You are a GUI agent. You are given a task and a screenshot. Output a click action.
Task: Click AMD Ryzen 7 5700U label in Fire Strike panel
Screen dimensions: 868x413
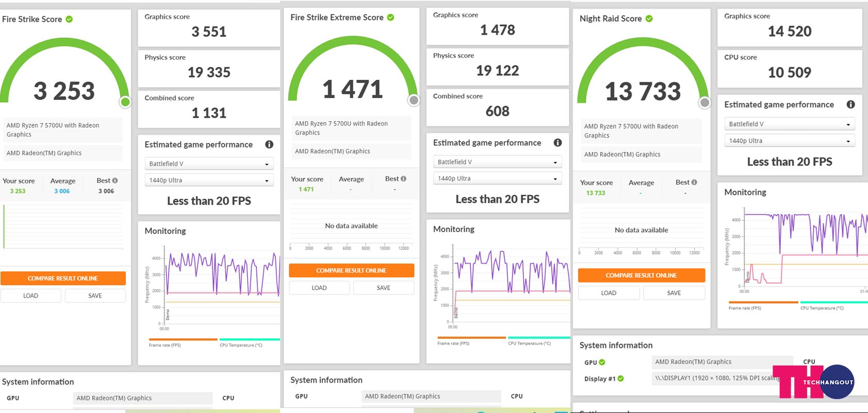(x=63, y=130)
